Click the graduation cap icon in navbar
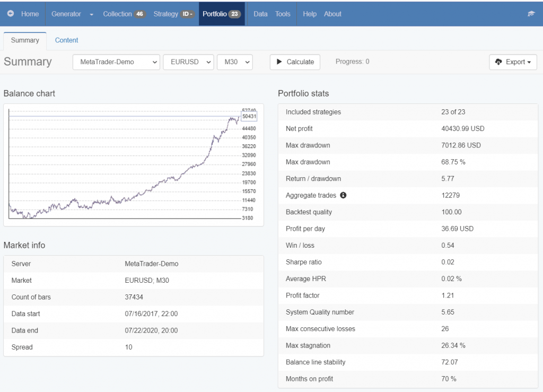This screenshot has height=392, width=543. 531,14
